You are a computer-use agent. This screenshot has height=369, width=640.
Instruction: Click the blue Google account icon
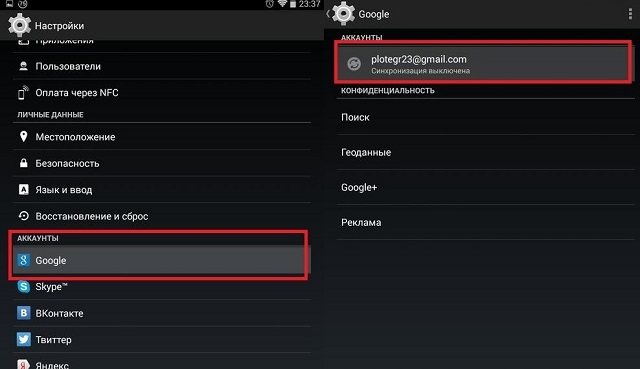[24, 260]
